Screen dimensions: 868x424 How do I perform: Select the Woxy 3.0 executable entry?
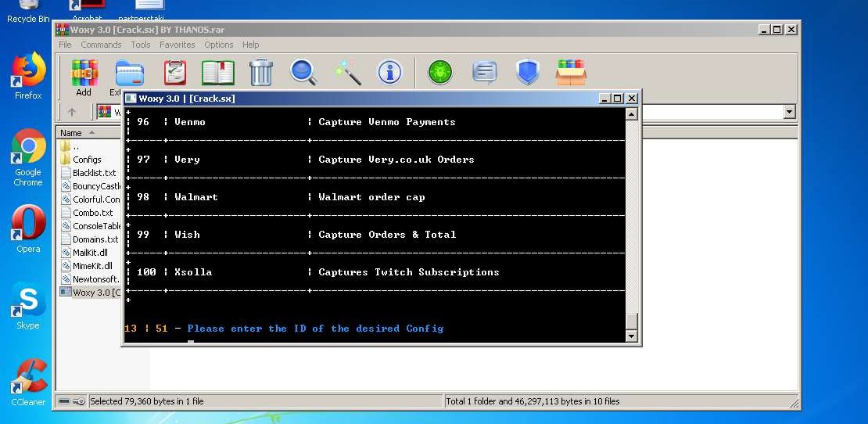pos(90,293)
